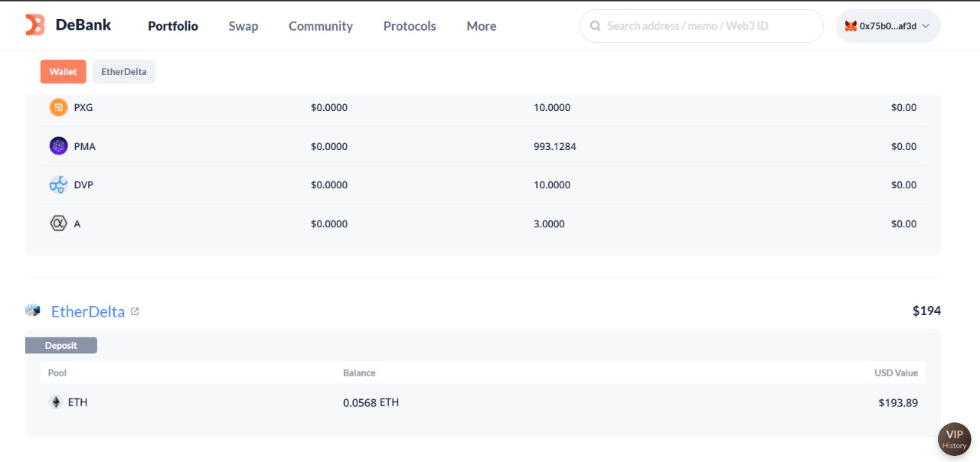This screenshot has height=462, width=980.
Task: Click the 0x75b0...af3d address text
Action: click(888, 26)
